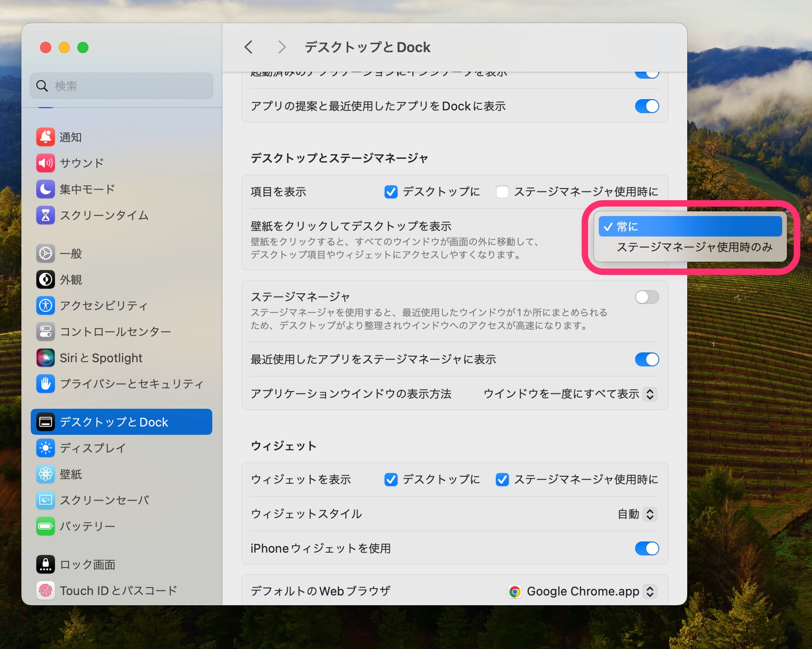Click the yellow minimize window button
The height and width of the screenshot is (649, 812).
point(64,47)
